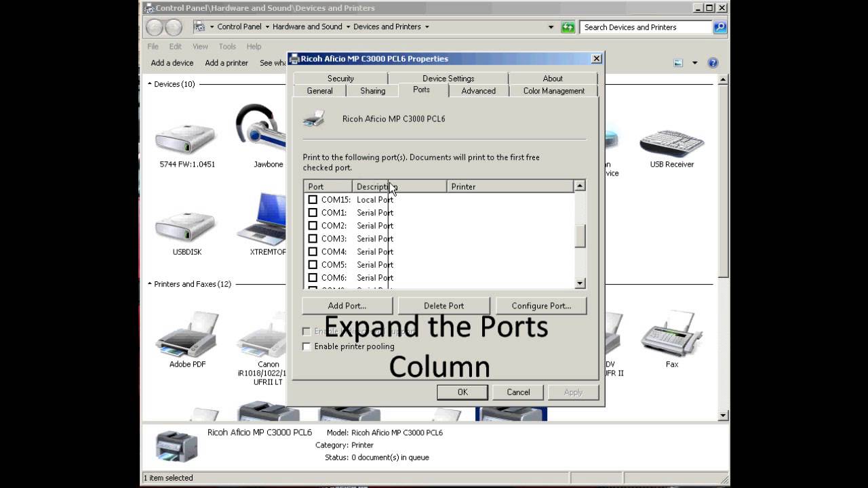Click the address bar location icon
Screen dimensions: 868x488
coord(199,26)
